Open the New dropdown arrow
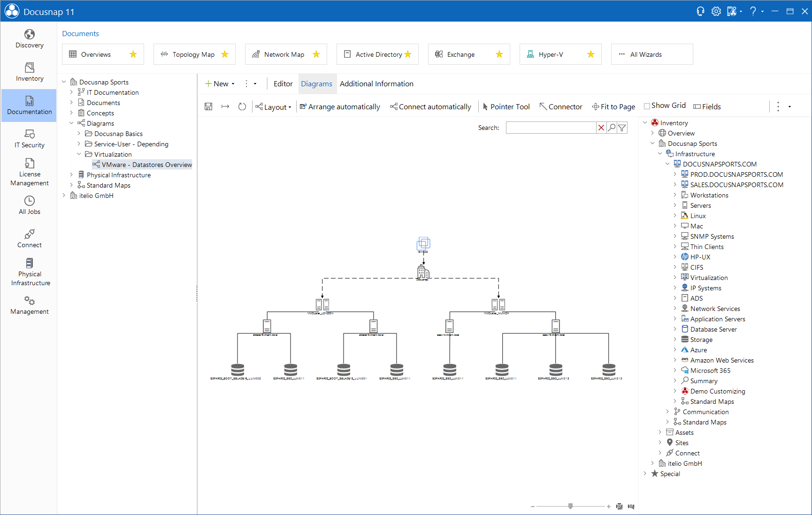The width and height of the screenshot is (812, 515). click(x=233, y=84)
